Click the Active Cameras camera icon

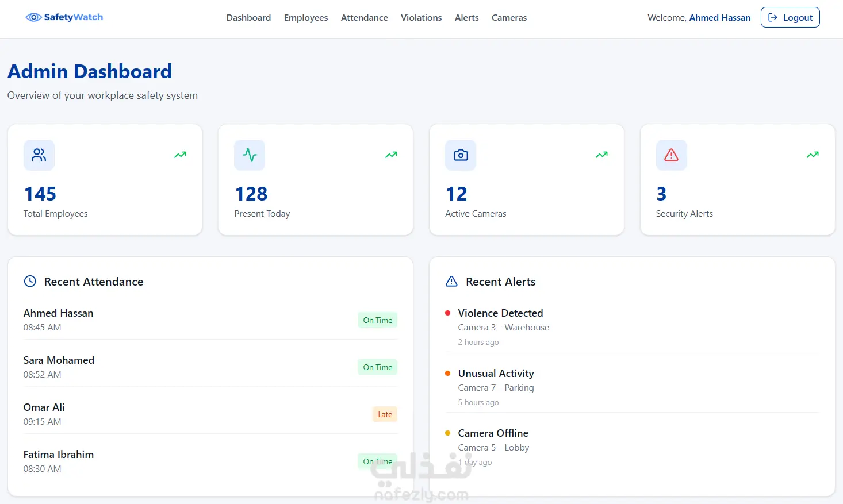point(461,155)
